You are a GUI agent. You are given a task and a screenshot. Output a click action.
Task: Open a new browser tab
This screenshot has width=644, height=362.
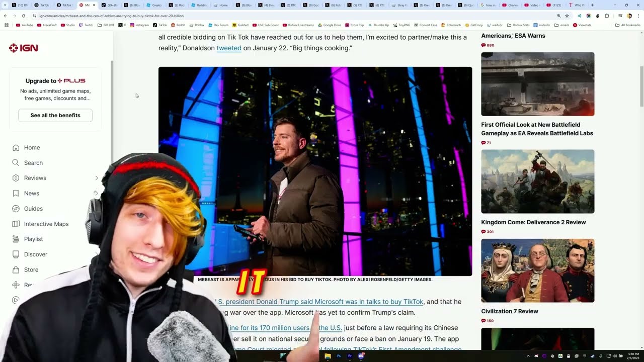coord(592,5)
